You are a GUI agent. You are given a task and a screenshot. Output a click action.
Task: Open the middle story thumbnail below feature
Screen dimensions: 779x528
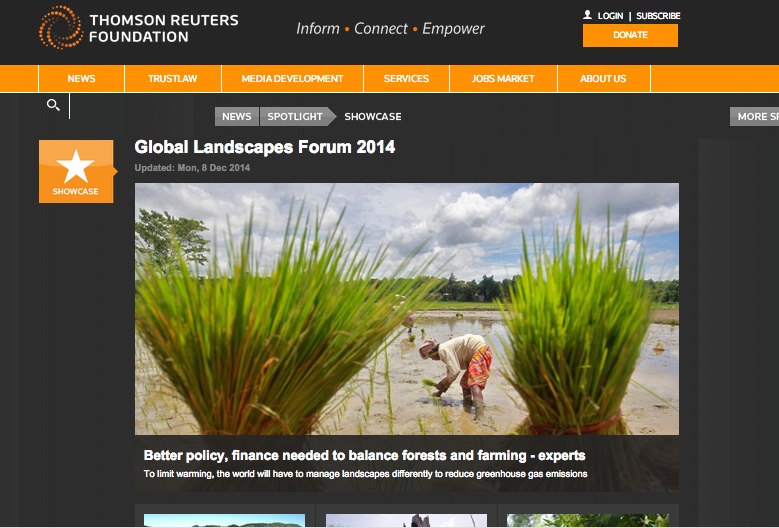(x=406, y=521)
